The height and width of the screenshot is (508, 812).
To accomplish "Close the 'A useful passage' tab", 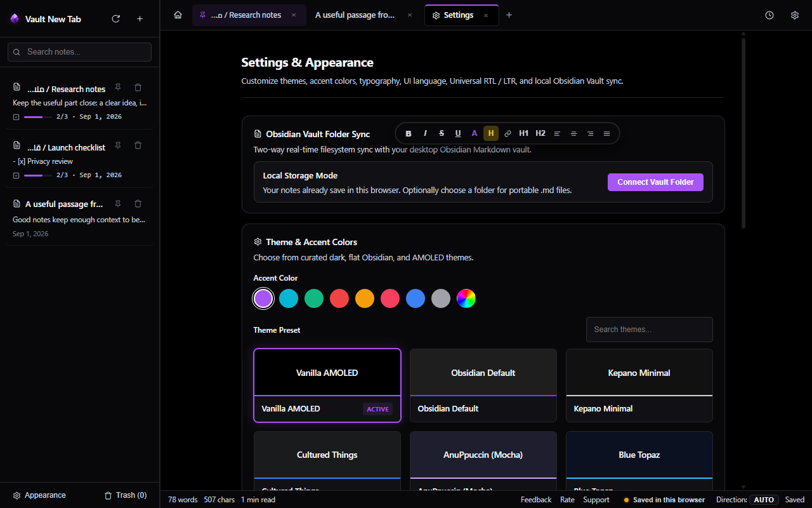I will pos(410,15).
